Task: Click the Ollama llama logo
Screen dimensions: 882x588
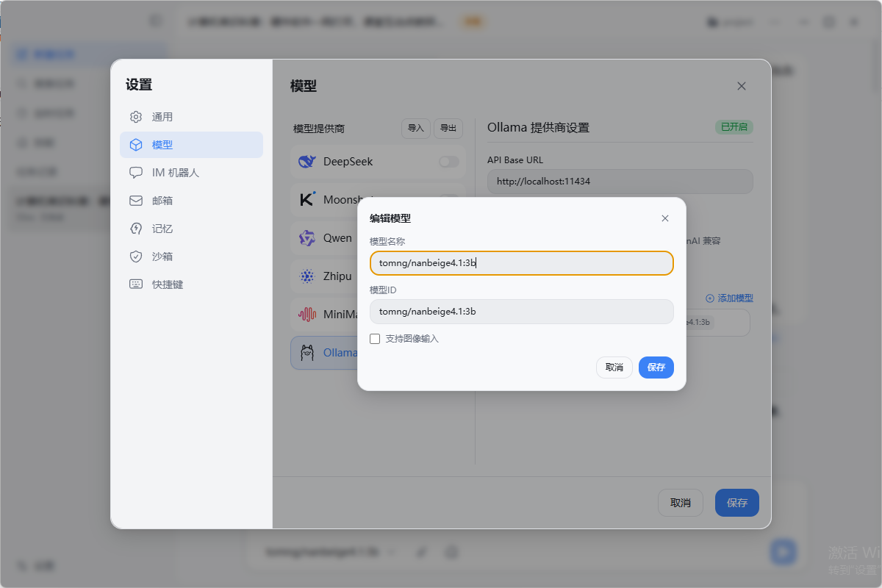Action: (307, 353)
